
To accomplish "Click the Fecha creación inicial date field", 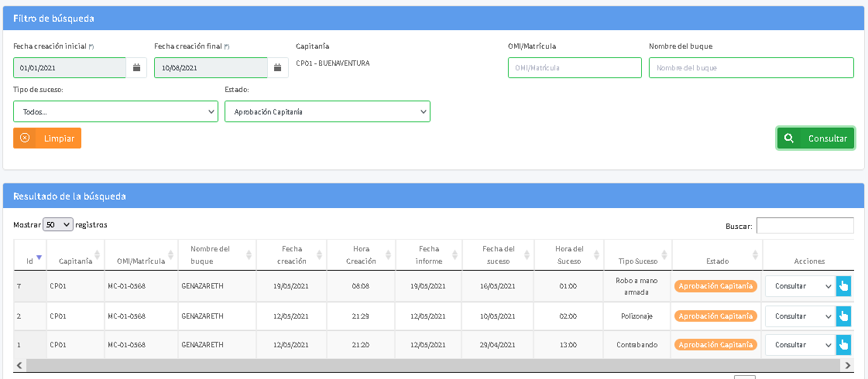I will [70, 68].
